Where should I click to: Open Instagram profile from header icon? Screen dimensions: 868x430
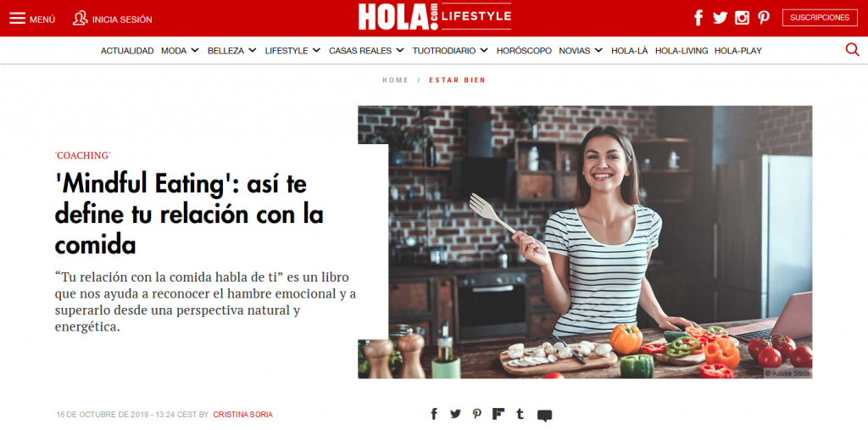pyautogui.click(x=742, y=18)
